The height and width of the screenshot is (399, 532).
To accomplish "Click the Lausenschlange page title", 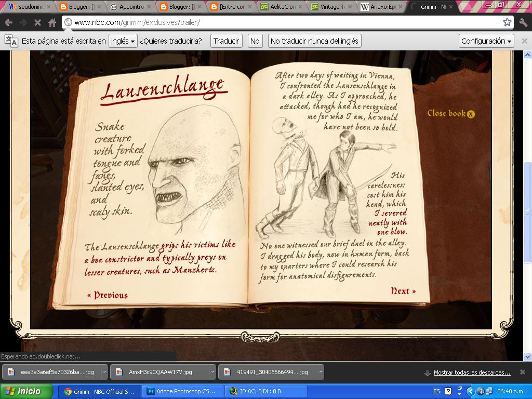I will point(164,89).
